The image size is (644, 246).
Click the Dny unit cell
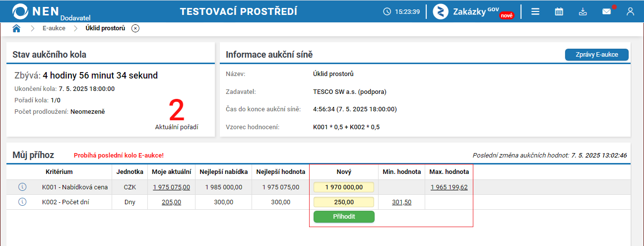[129, 202]
